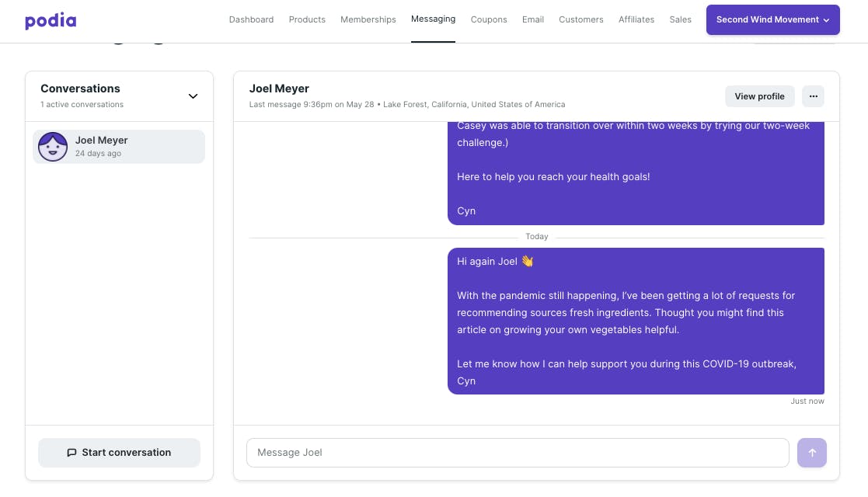This screenshot has width=868, height=497.
Task: Click the '24 days ago' label
Action: [x=98, y=154]
